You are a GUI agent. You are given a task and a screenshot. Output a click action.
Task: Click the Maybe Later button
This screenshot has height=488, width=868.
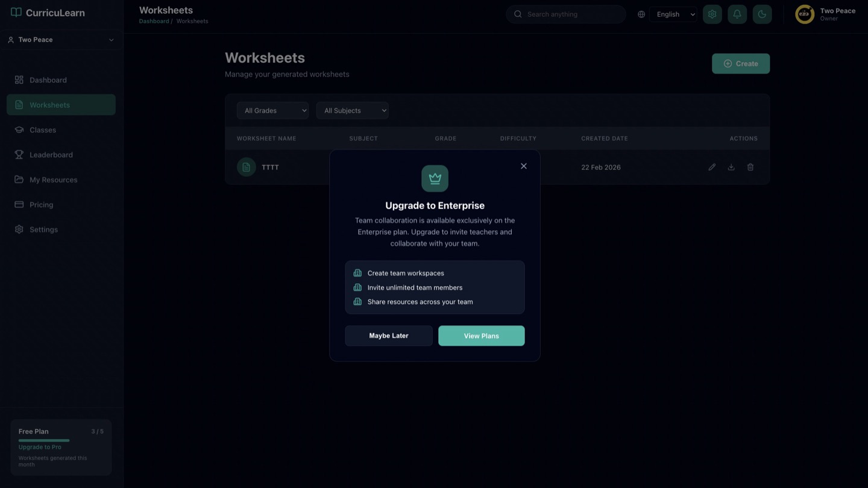pos(389,336)
